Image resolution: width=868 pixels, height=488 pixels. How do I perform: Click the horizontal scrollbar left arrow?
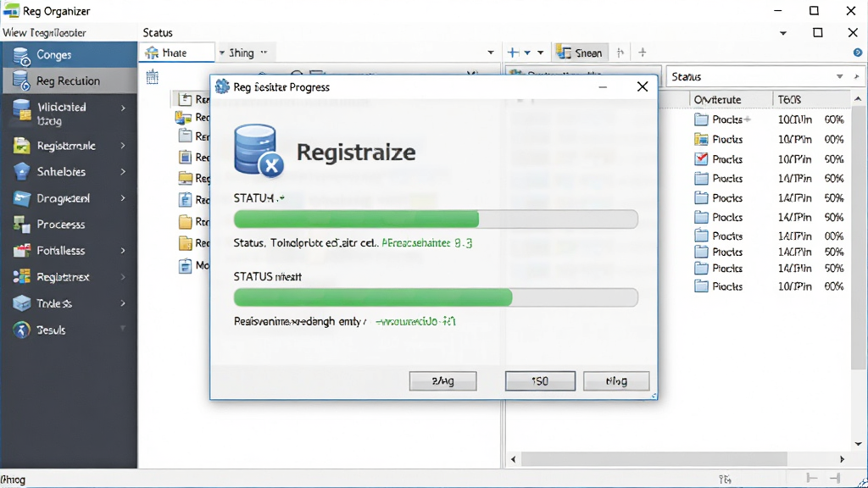coord(513,459)
